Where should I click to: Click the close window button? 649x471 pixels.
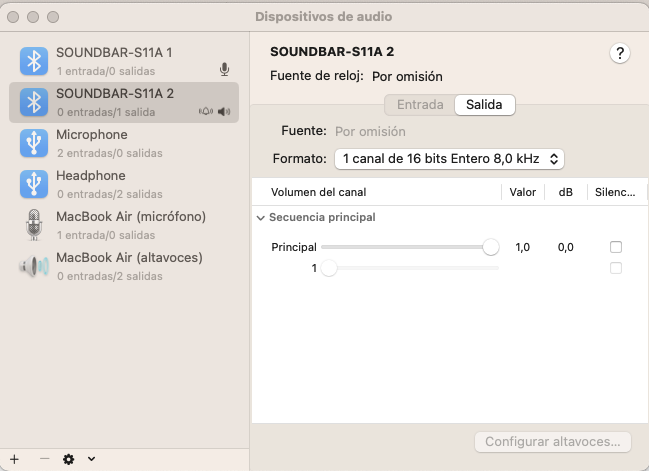[13, 17]
